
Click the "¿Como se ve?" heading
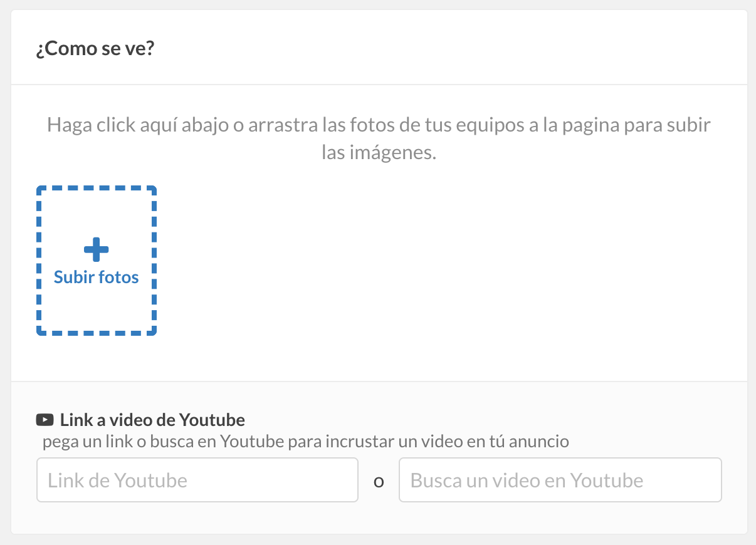pyautogui.click(x=95, y=49)
